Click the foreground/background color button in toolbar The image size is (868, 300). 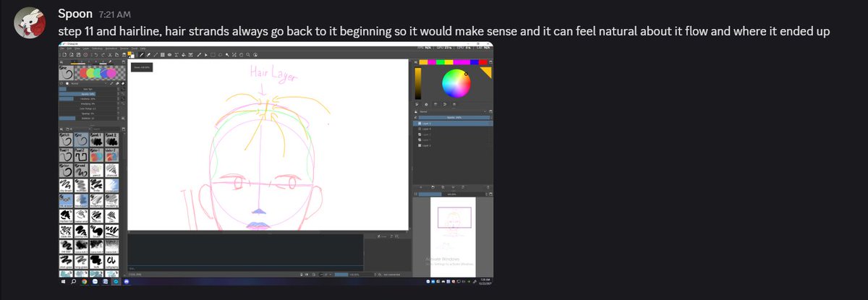click(x=131, y=55)
